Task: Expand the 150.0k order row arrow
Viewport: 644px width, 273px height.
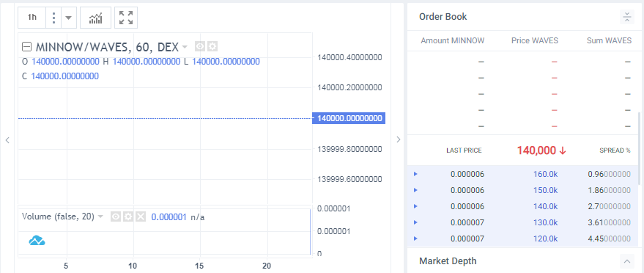Action: [415, 190]
